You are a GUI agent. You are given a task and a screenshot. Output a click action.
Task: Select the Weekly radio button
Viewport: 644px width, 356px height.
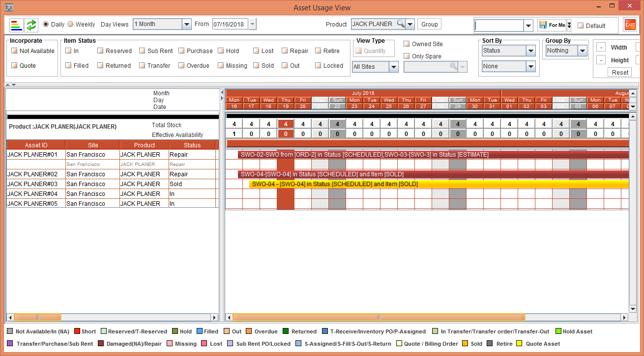click(70, 25)
